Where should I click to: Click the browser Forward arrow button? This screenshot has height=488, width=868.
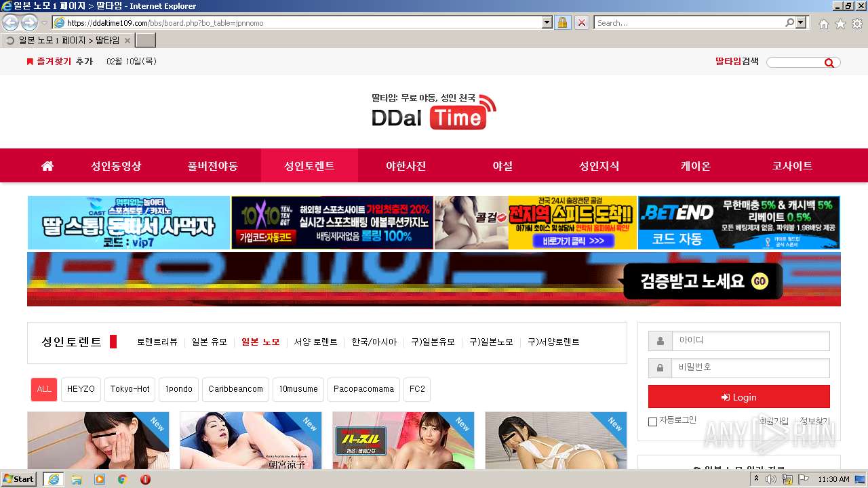pos(29,22)
